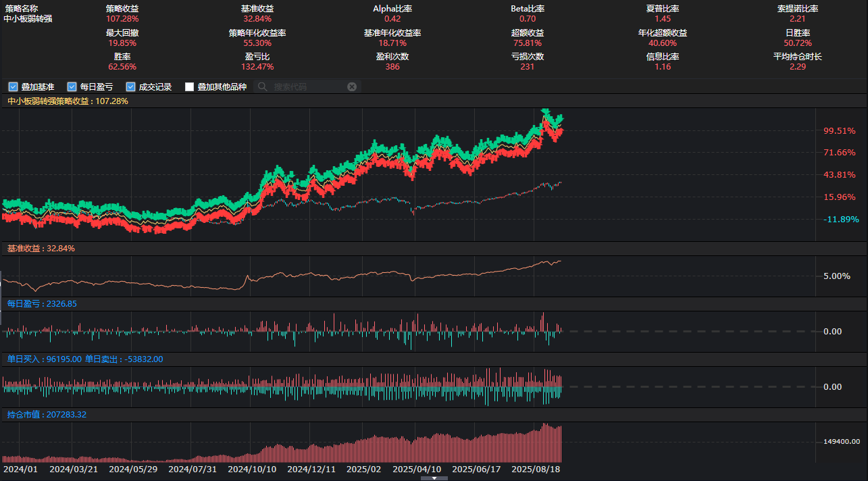Click the 每日盈亏: 2326.85 panel title
This screenshot has height=481, width=868.
pos(42,304)
